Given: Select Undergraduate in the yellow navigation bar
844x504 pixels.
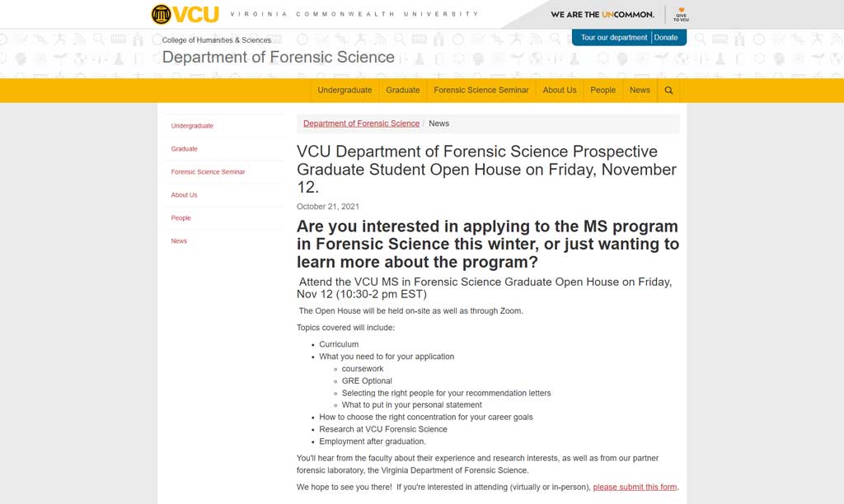Looking at the screenshot, I should (345, 91).
